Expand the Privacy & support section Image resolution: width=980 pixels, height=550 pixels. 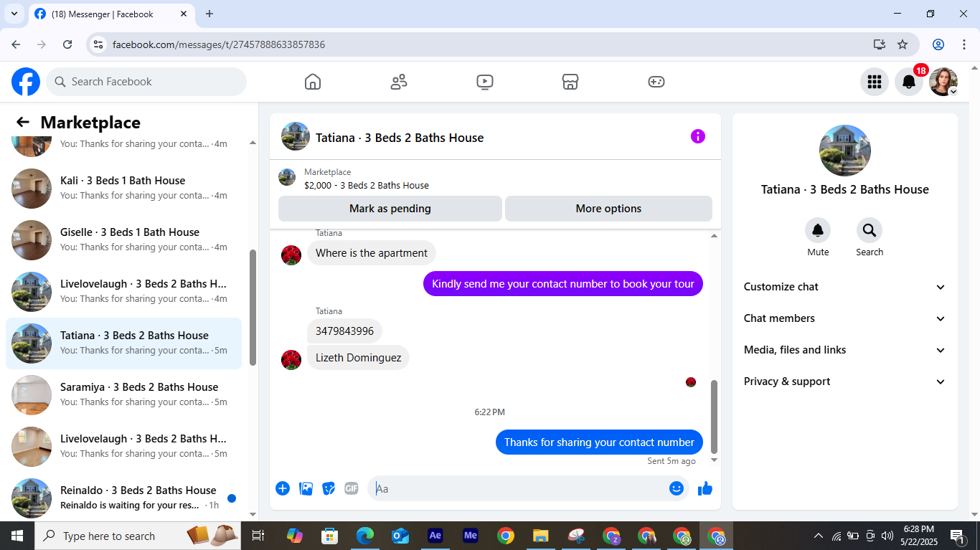tap(844, 381)
